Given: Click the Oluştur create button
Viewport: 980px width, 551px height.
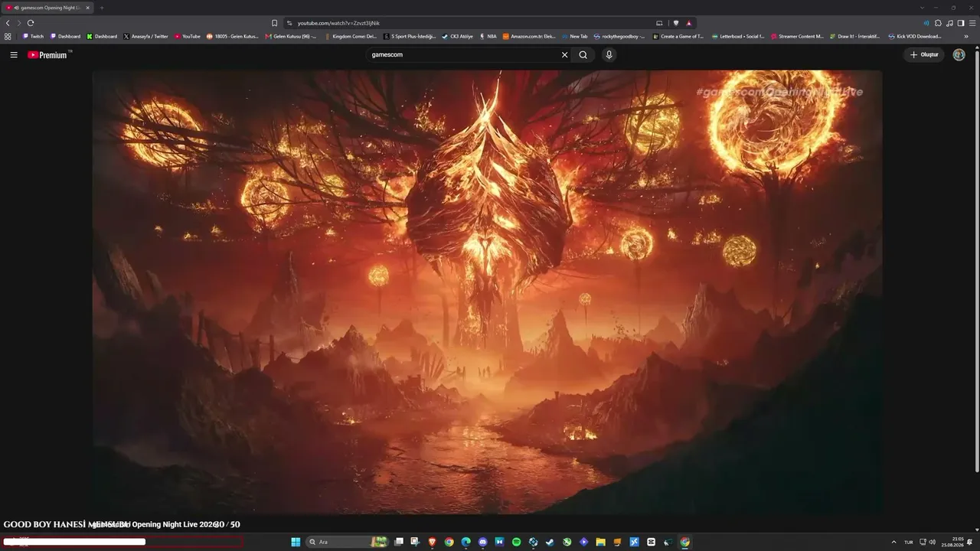Looking at the screenshot, I should (924, 55).
